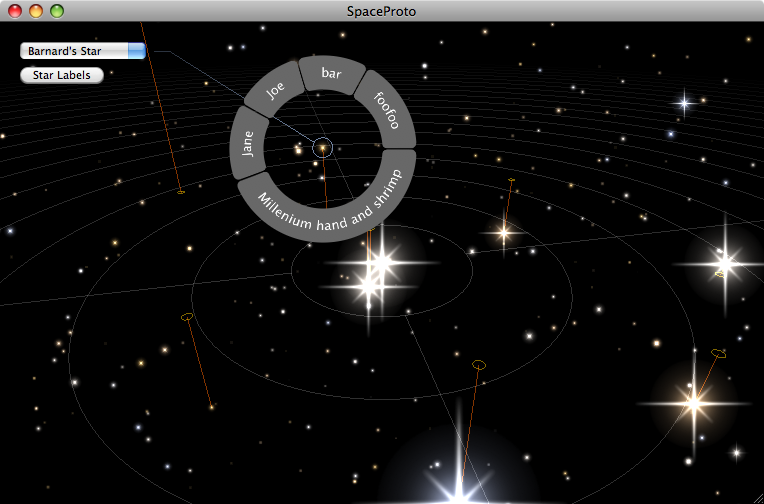
Task: Toggle the Star Labels button
Action: pyautogui.click(x=62, y=76)
